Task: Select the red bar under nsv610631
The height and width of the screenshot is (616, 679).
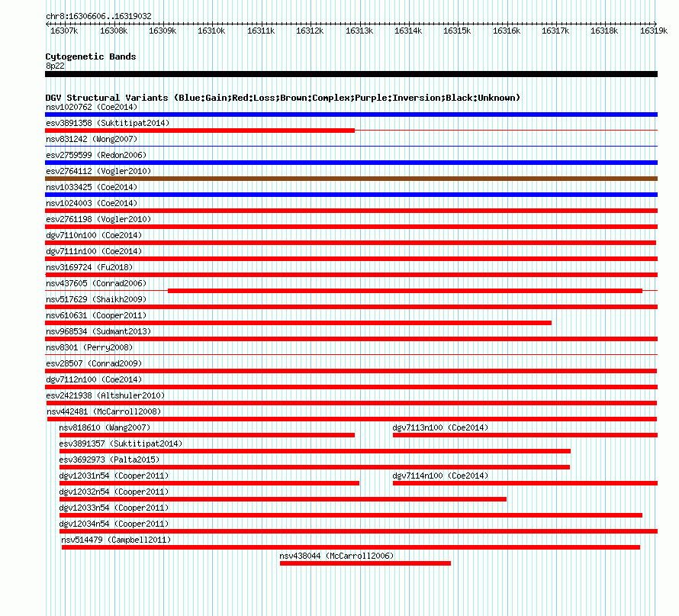Action: click(298, 323)
